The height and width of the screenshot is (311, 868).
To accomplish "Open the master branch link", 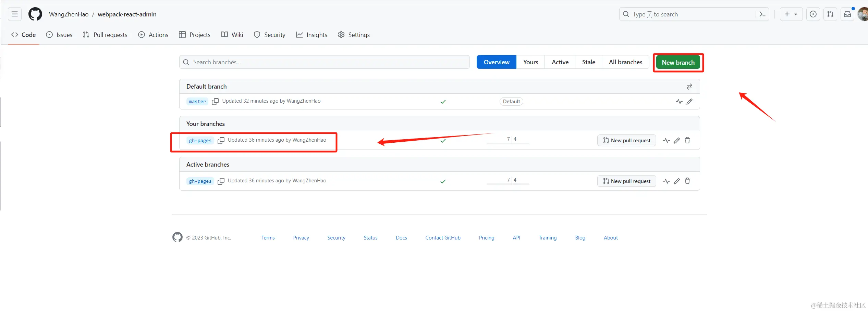I will pos(197,102).
